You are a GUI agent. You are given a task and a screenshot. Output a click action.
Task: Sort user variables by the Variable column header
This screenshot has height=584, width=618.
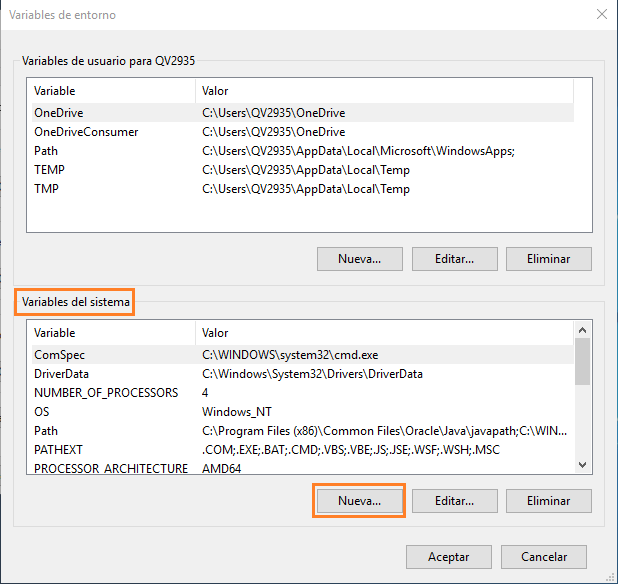pyautogui.click(x=110, y=91)
